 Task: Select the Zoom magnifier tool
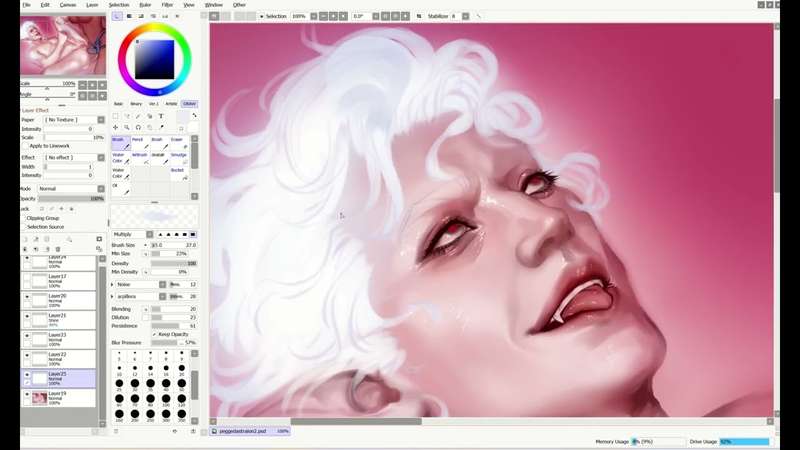coord(127,127)
